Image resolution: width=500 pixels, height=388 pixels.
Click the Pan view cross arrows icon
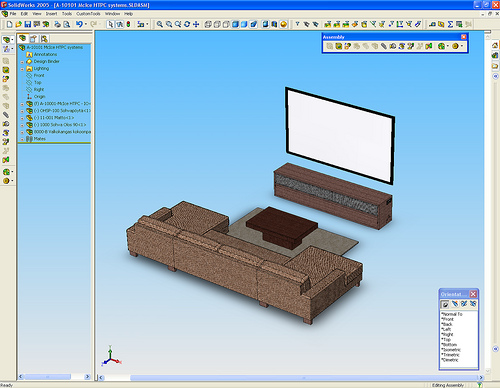pos(196,24)
